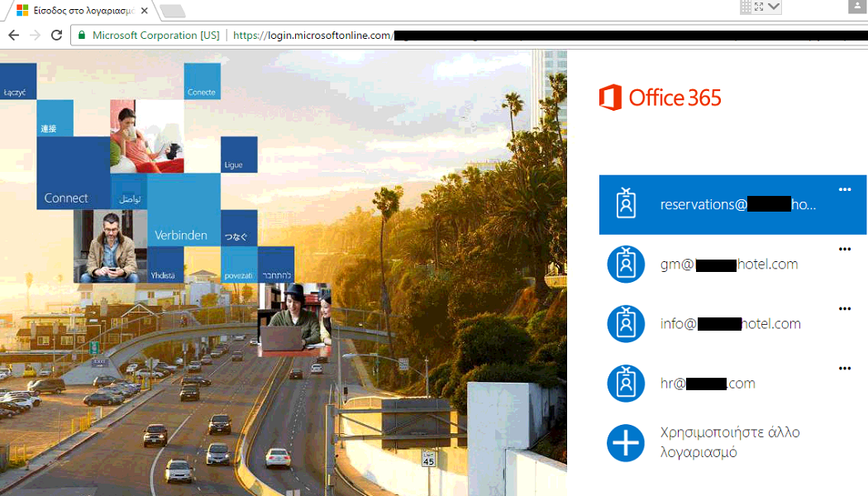Image resolution: width=868 pixels, height=496 pixels.
Task: Click 'Χρησιμοποιήστε άλλο λογαριασμό' link
Action: coord(730,441)
